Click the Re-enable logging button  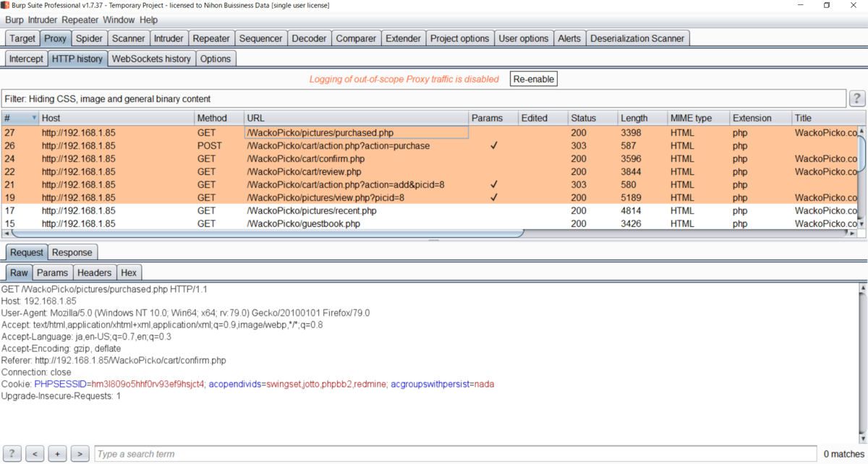[x=534, y=79]
